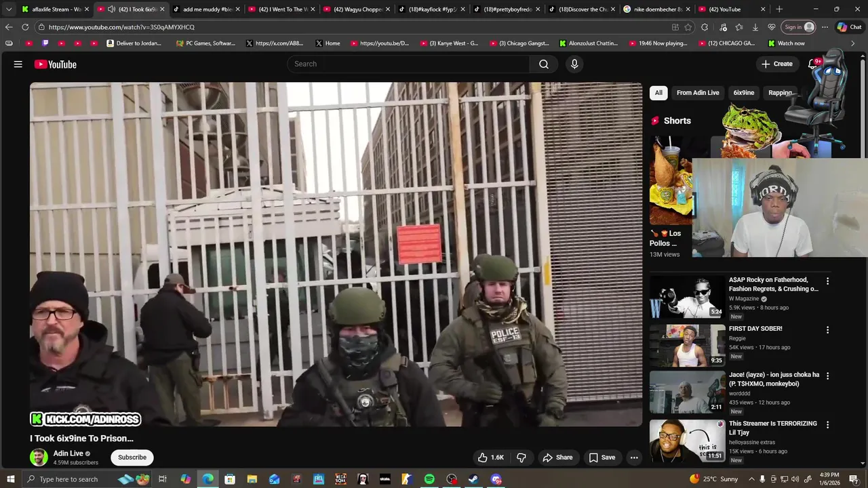The width and height of the screenshot is (868, 488).
Task: Mute audio on the playing tab
Action: [x=111, y=9]
